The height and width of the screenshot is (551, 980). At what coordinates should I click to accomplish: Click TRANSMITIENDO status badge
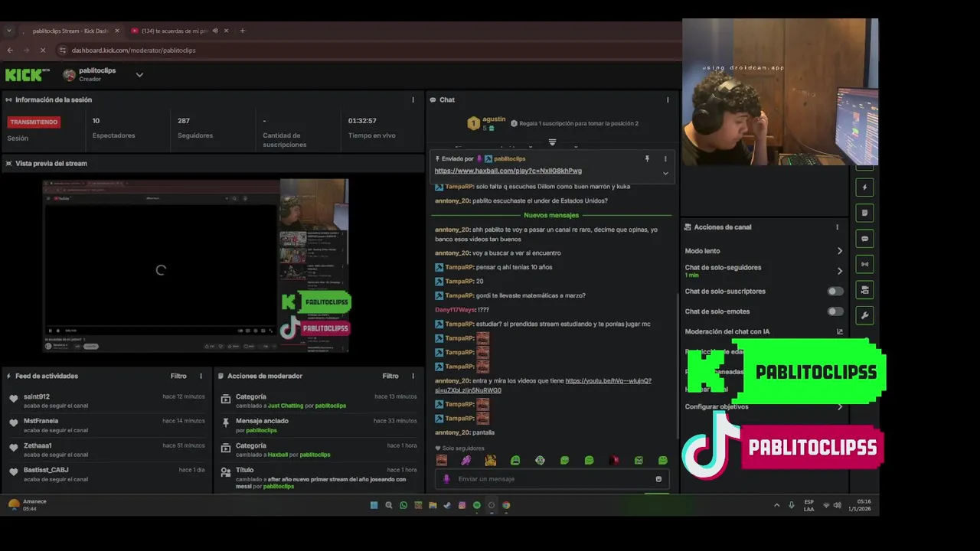coord(34,122)
